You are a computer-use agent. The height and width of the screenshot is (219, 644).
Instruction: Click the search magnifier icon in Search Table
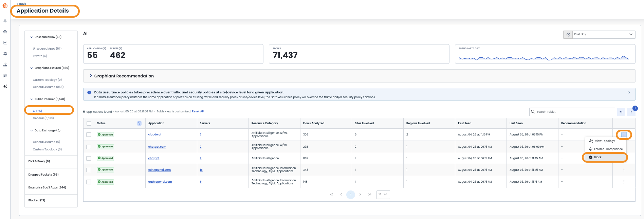pos(533,111)
